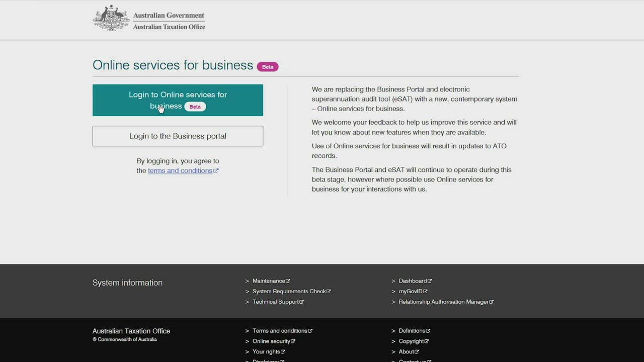Click the external-link icon next to myGovID
The width and height of the screenshot is (644, 362).
click(x=425, y=292)
